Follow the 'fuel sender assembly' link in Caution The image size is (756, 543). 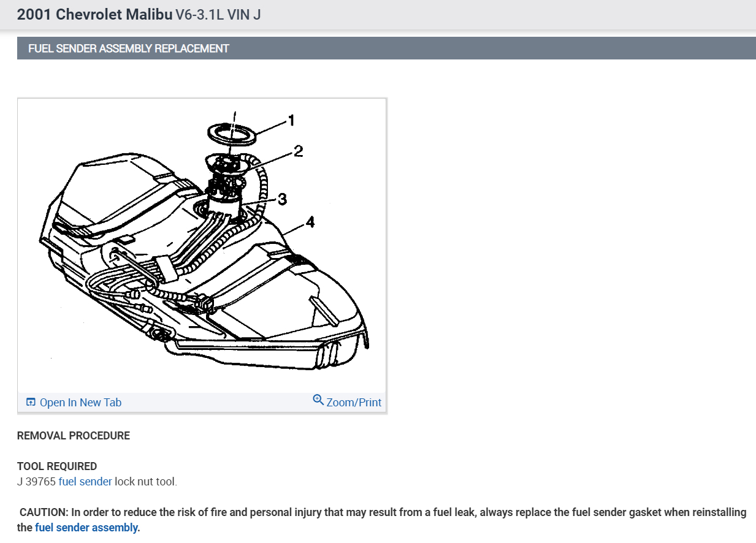click(x=86, y=527)
